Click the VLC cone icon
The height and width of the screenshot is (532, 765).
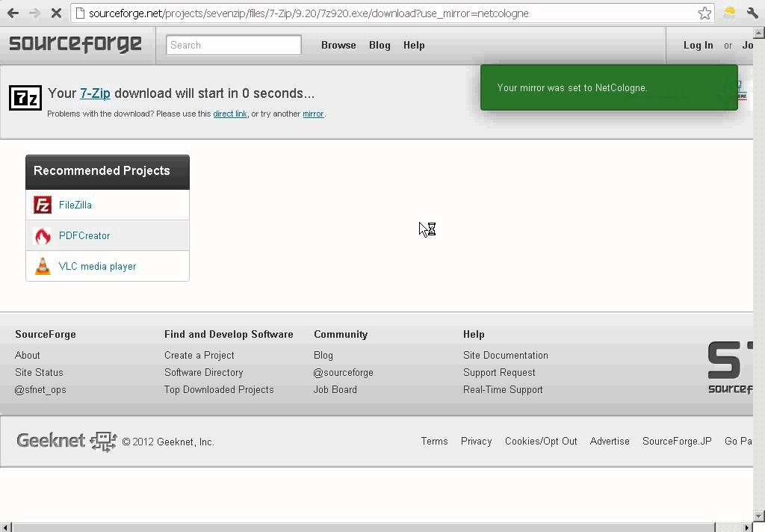pos(43,267)
